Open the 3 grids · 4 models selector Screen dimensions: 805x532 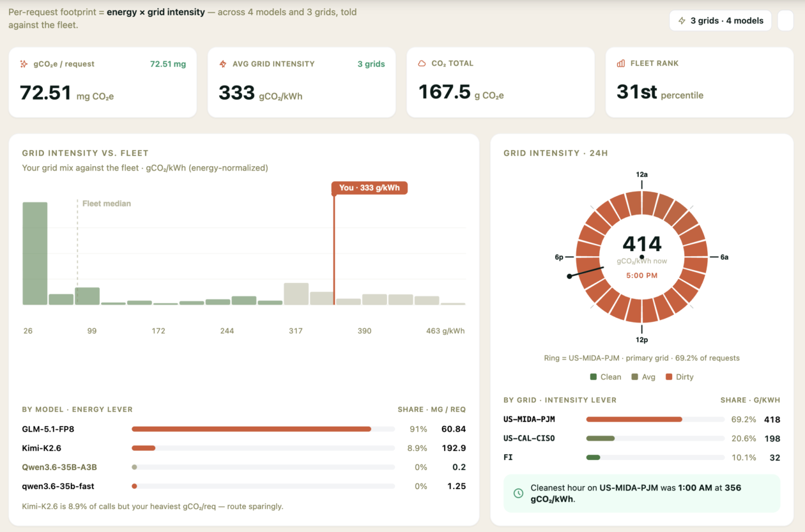tap(721, 20)
